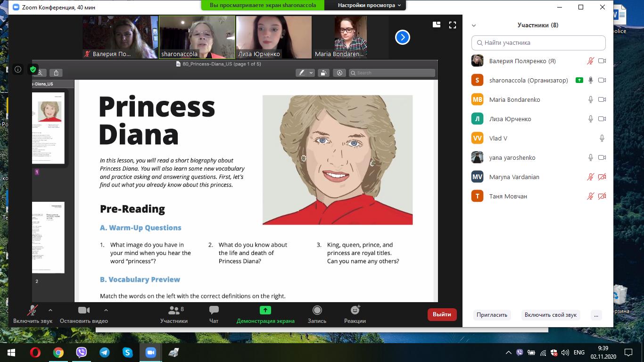
Task: Click disabled camera icon for Таня Мовчан
Action: tap(602, 196)
